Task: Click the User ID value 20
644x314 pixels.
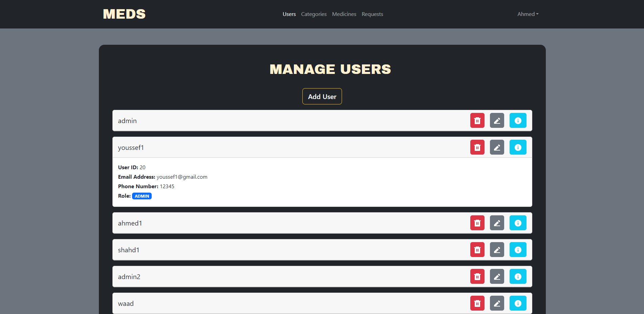Action: click(143, 167)
